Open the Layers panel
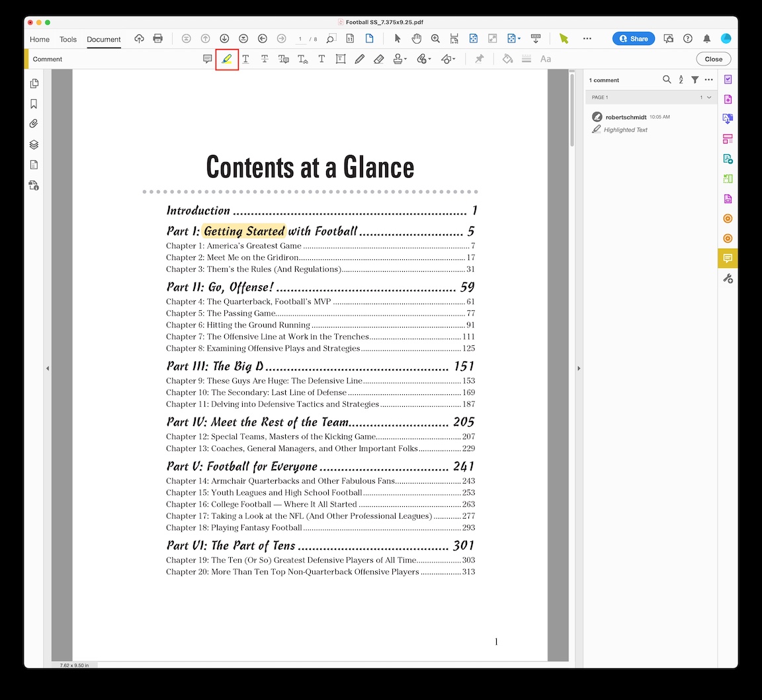 pyautogui.click(x=34, y=144)
